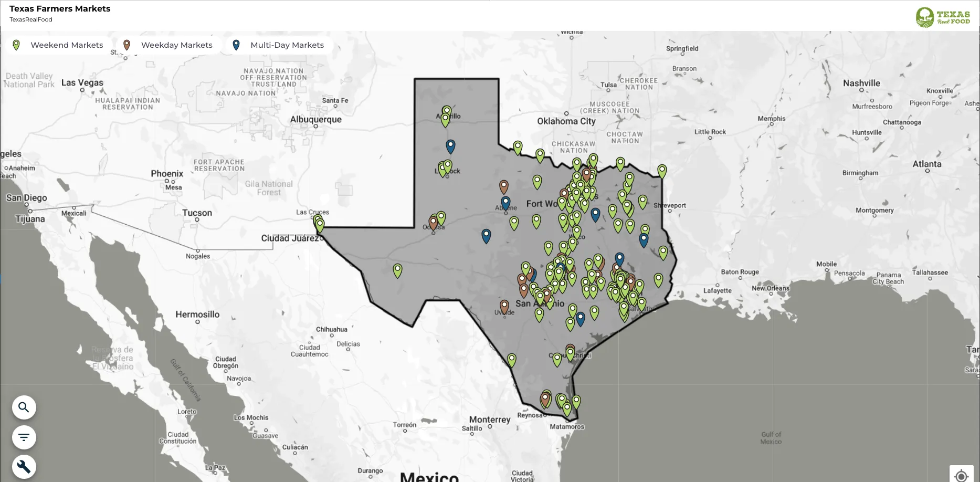The width and height of the screenshot is (980, 482).
Task: Select the blue marker near Lubbock
Action: 450,146
